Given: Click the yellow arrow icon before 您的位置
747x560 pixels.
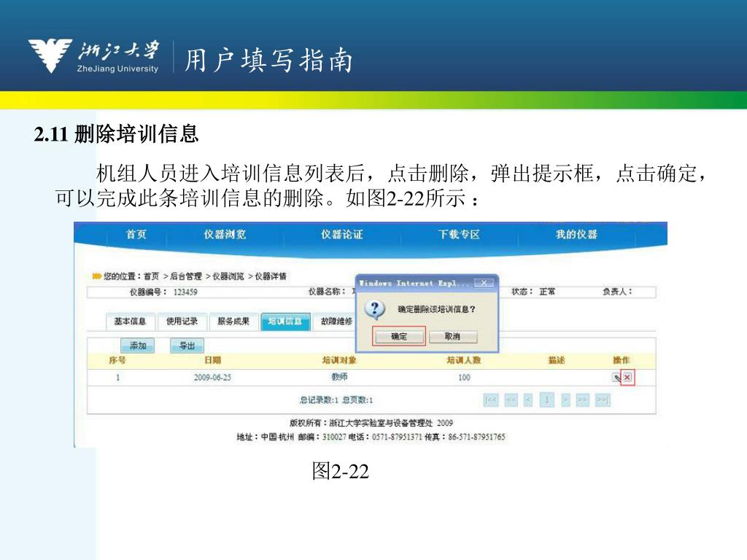Looking at the screenshot, I should [x=97, y=276].
